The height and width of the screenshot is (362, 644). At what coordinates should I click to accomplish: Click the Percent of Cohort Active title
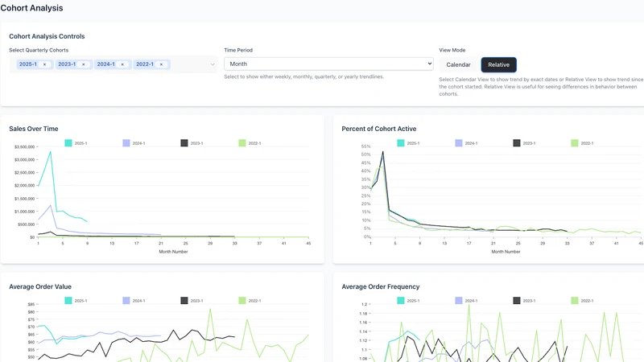click(x=379, y=129)
